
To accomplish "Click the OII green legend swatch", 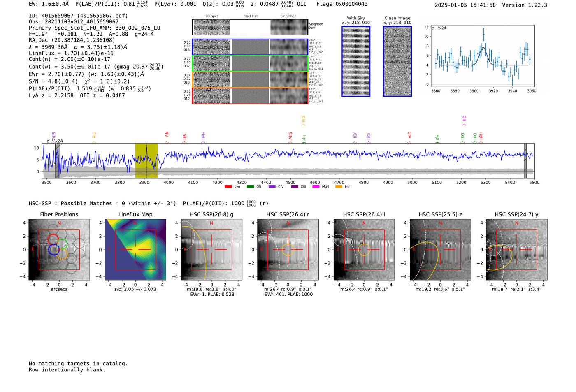I will 250,187.
